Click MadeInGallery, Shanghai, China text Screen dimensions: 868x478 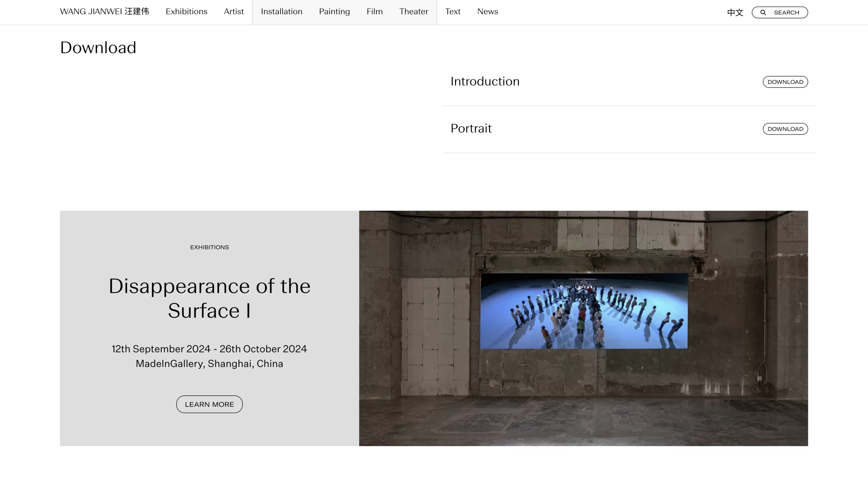pos(210,364)
